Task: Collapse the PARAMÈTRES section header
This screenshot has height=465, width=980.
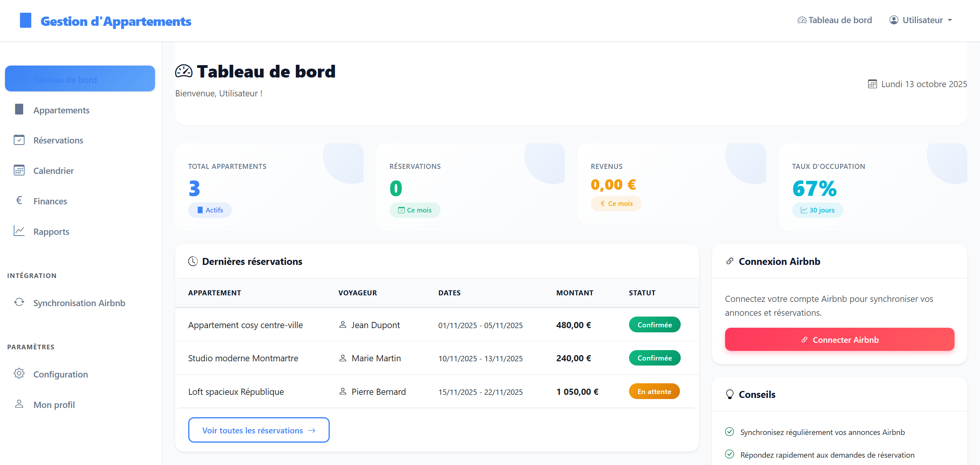Action: pos(31,347)
